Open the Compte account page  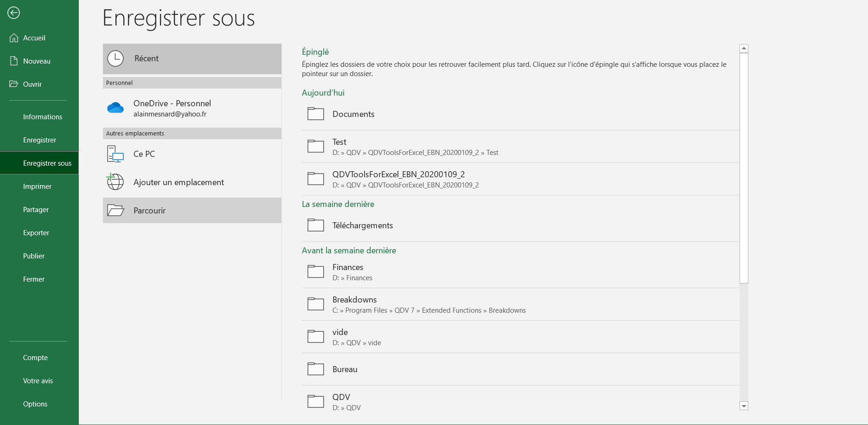[x=35, y=358]
